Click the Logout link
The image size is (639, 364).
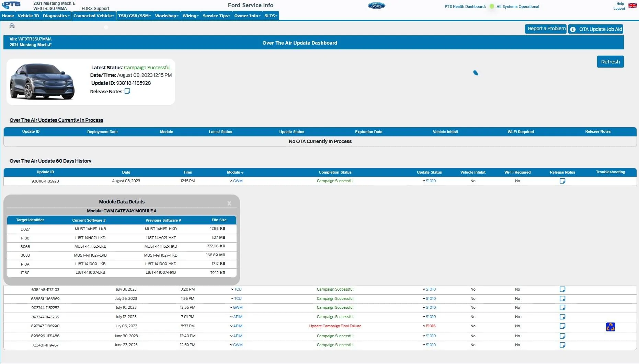point(619,9)
